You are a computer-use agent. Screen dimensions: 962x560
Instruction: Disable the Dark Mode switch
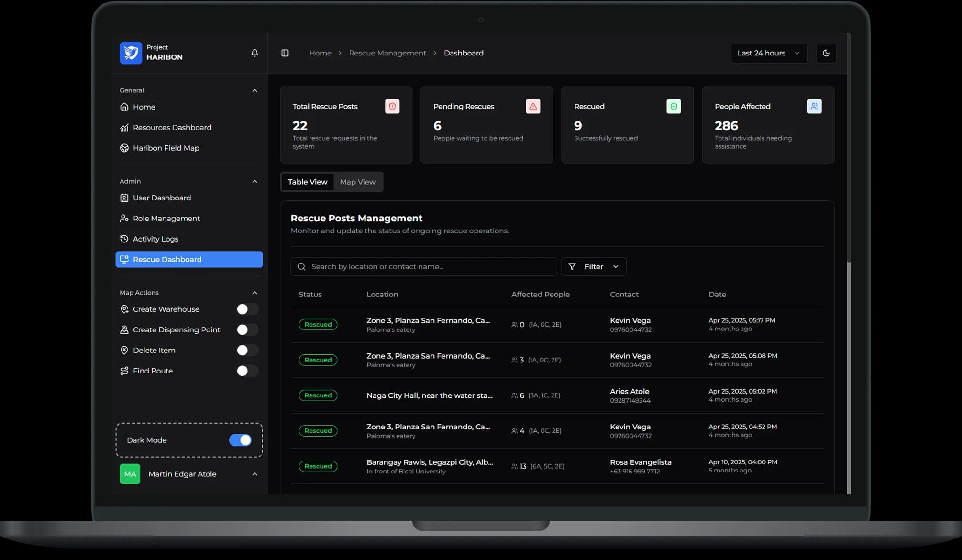point(240,440)
